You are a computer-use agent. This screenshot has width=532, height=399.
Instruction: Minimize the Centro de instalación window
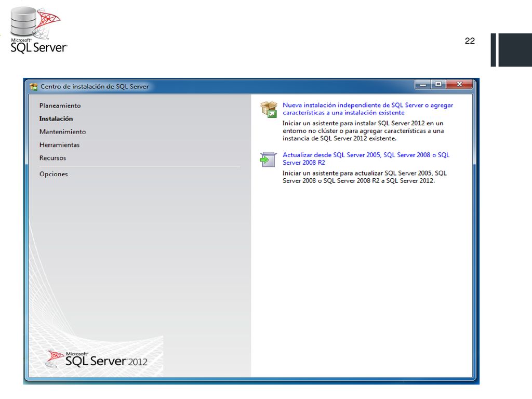click(423, 85)
